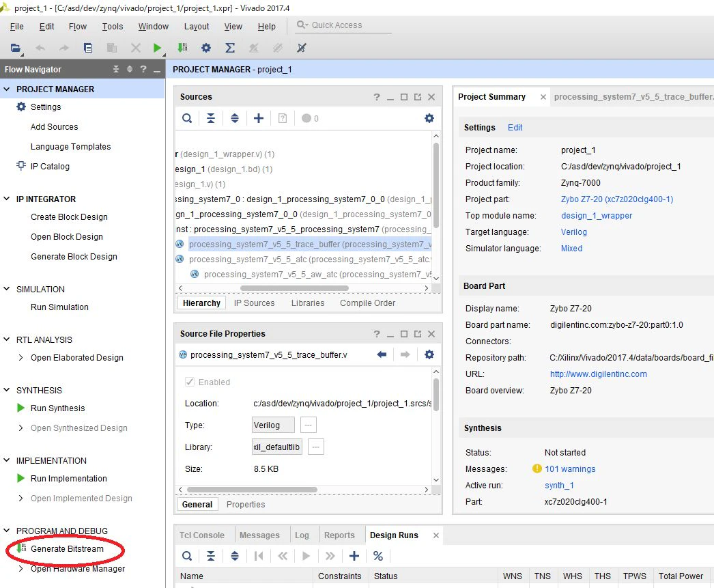Viewport: 714px width, 588px height.
Task: Click Sources panel search magnifier
Action: [187, 118]
